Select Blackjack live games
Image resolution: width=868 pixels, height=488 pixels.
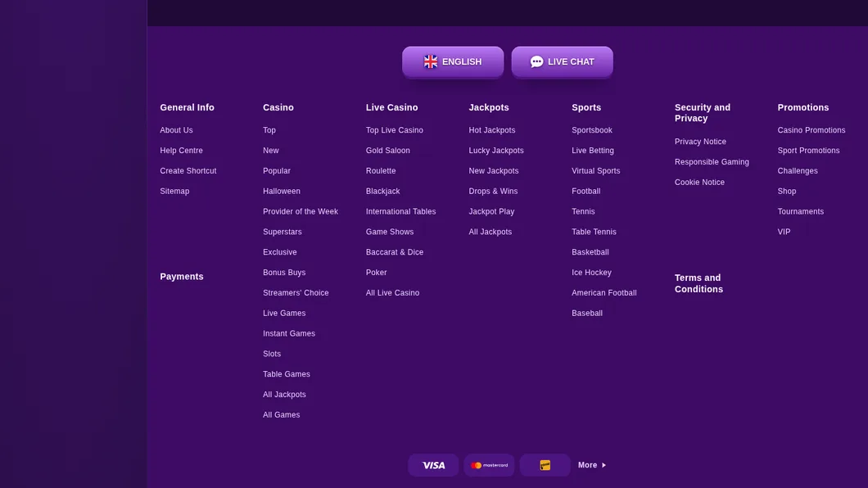[382, 191]
